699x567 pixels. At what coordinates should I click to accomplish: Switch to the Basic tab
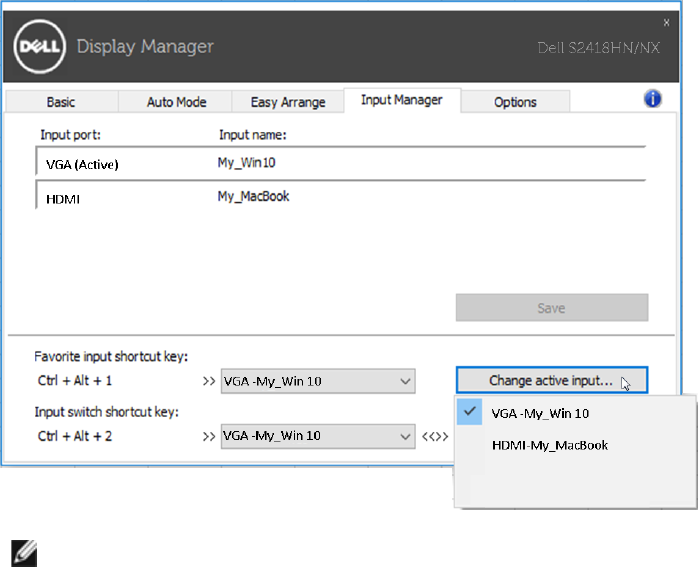[x=61, y=102]
